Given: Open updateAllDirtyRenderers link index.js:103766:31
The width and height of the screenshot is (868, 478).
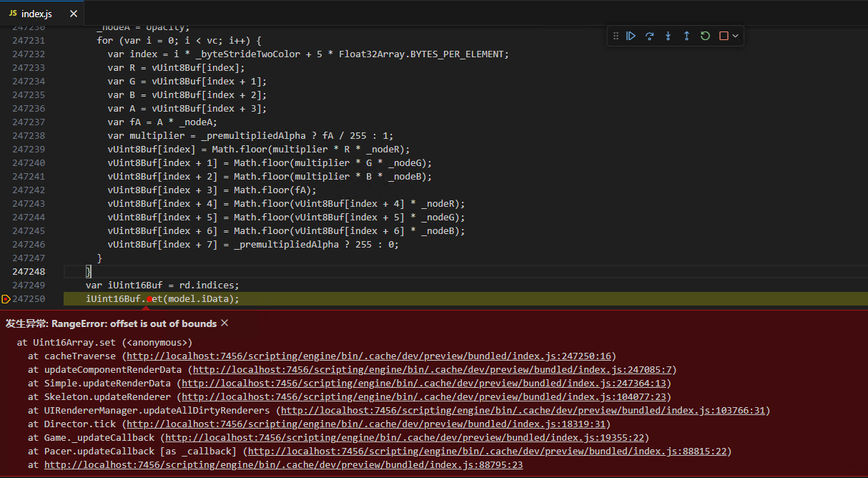Looking at the screenshot, I should coord(523,410).
